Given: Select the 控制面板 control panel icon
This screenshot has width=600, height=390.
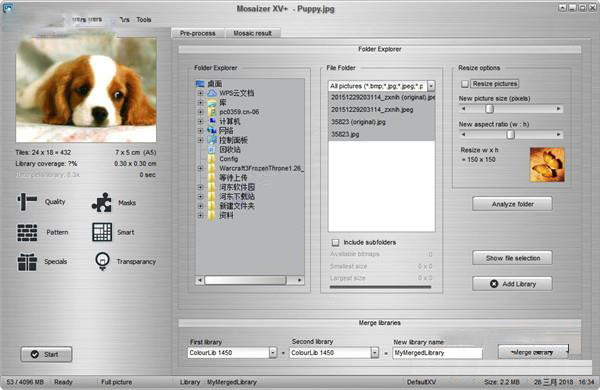Looking at the screenshot, I should (x=212, y=140).
